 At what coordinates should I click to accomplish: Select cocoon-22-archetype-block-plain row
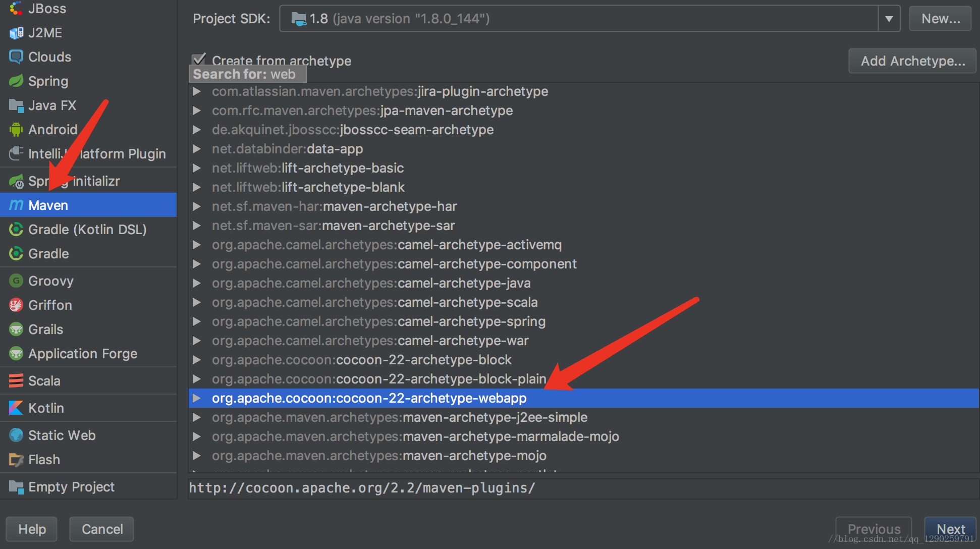(584, 379)
